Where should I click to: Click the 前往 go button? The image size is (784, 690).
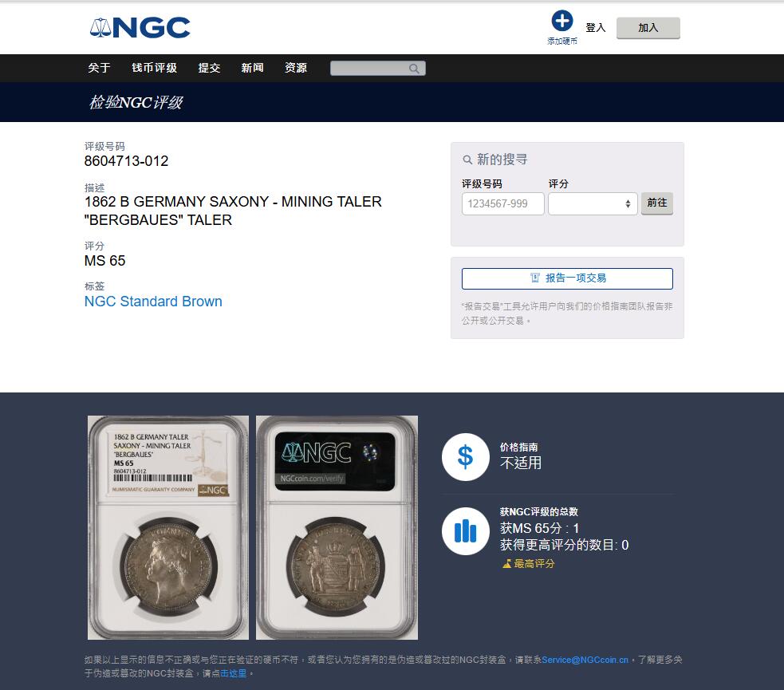[x=657, y=203]
